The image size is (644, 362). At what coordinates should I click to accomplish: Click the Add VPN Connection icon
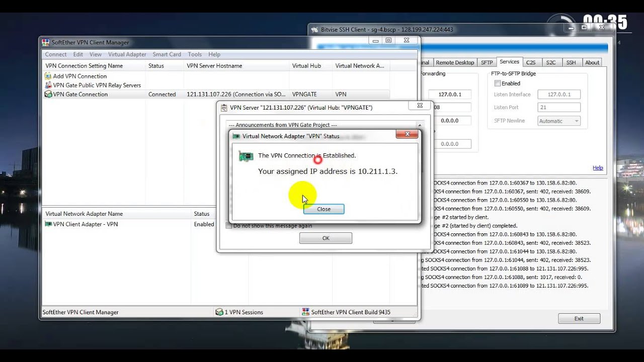point(48,76)
